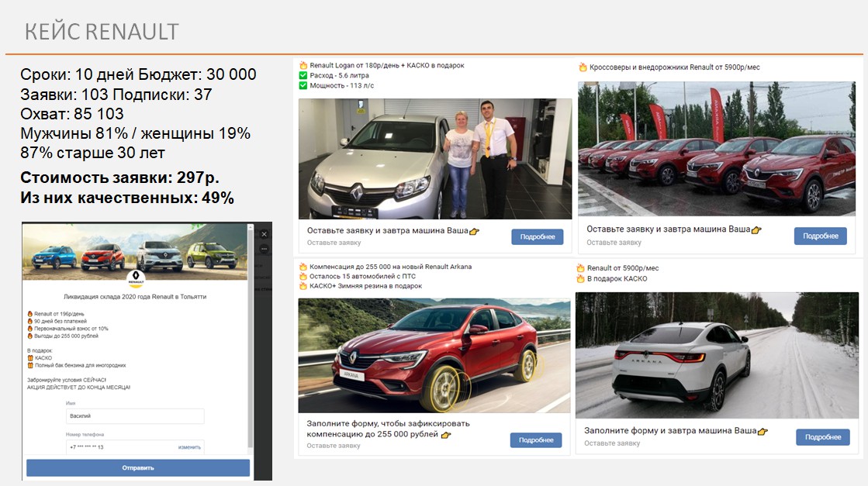Click 'Кроссоверы и внедорожники Renault' headline

[x=674, y=67]
